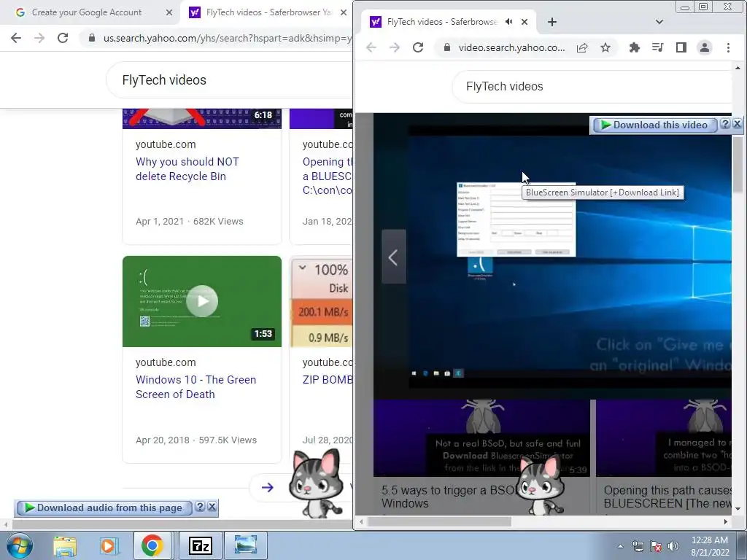
Task: Open Opening this path causes BLUESCREEN in right window
Action: (x=667, y=497)
